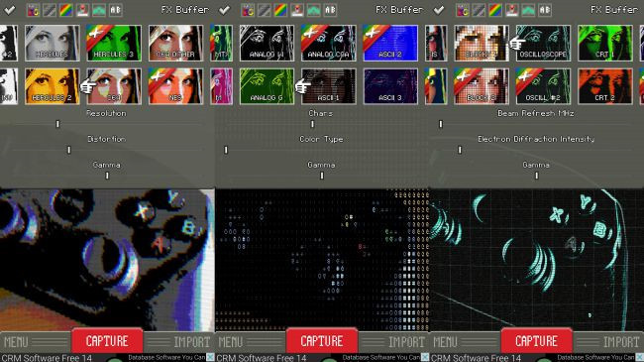Tap the color palette icon above ANALOG thumbnails
This screenshot has width=644, height=362.
pos(248,10)
